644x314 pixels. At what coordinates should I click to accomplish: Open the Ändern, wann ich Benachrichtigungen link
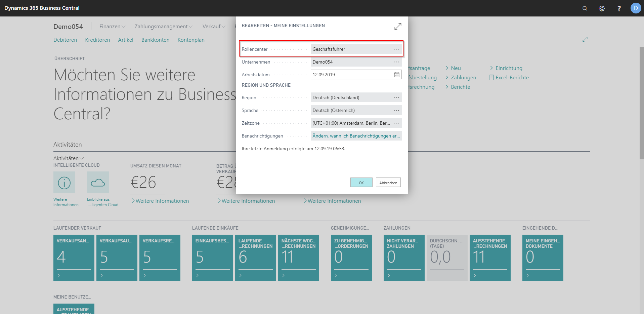click(x=356, y=136)
